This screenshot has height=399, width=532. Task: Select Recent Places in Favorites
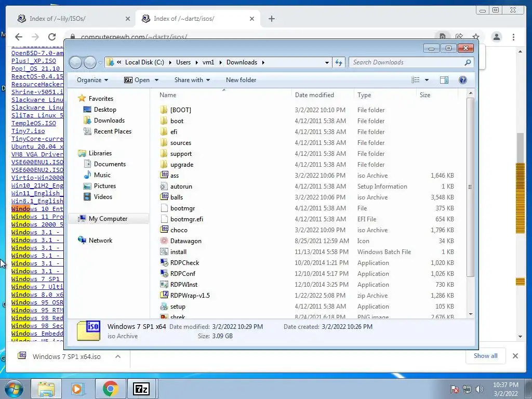click(x=113, y=131)
